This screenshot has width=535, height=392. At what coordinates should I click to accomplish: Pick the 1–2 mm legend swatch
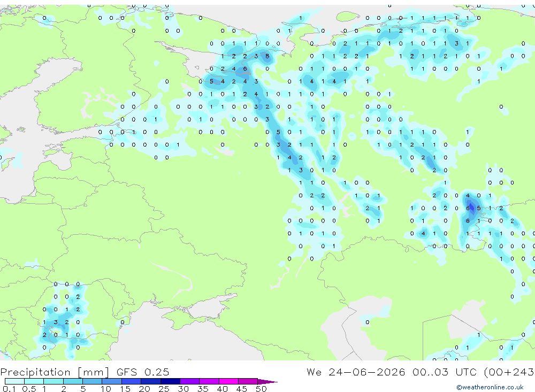point(53,381)
